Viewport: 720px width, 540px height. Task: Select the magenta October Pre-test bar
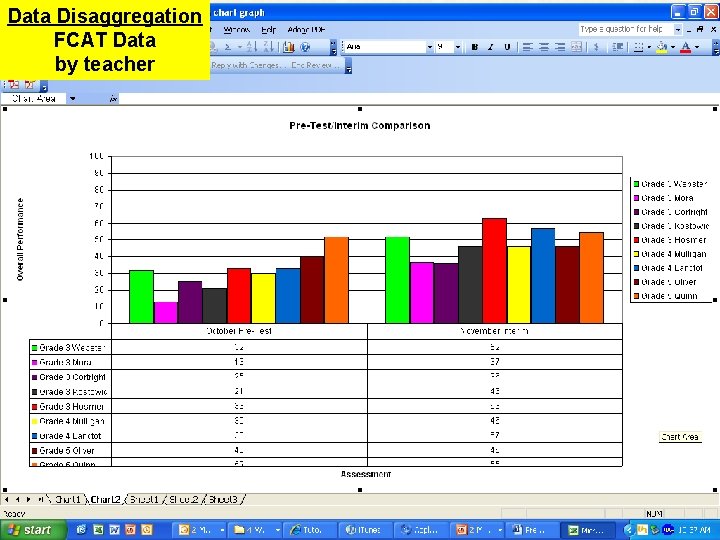pyautogui.click(x=166, y=313)
